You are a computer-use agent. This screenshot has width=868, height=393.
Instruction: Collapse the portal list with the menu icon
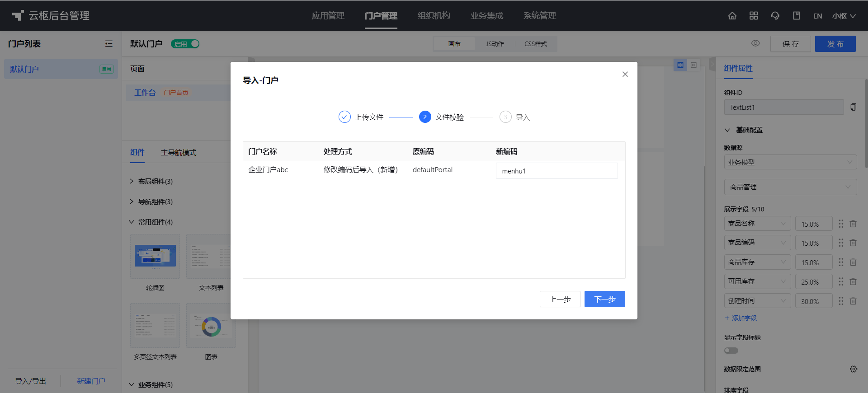coord(109,44)
